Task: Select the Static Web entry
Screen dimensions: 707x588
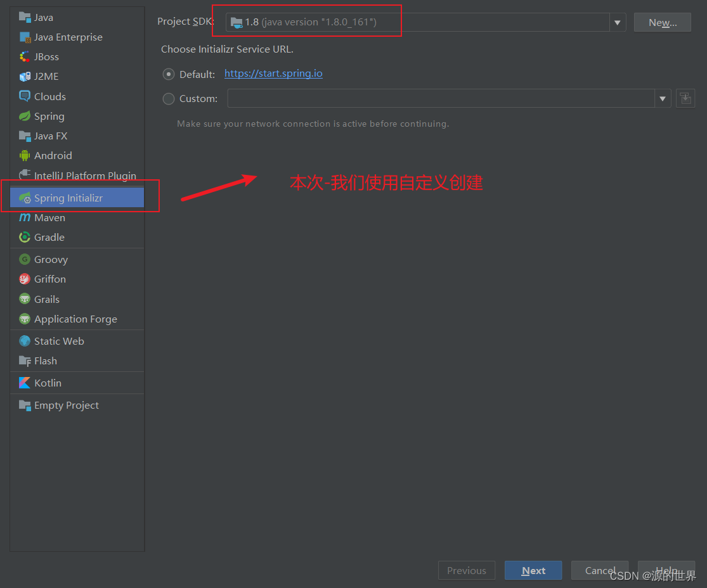Action: (77, 341)
